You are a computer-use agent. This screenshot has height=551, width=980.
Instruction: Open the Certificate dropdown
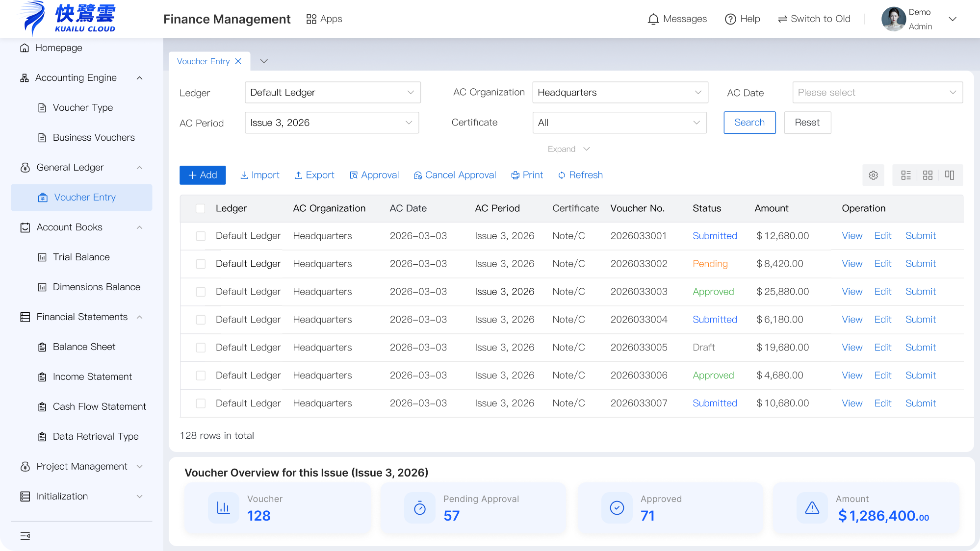click(x=619, y=123)
